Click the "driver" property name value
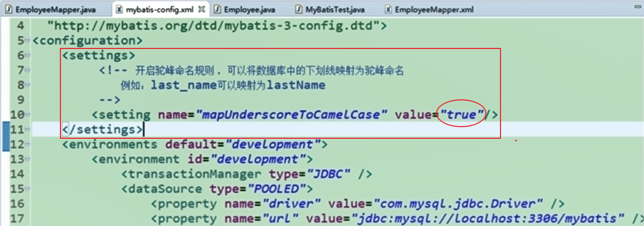Image resolution: width=644 pixels, height=226 pixels. pyautogui.click(x=292, y=204)
